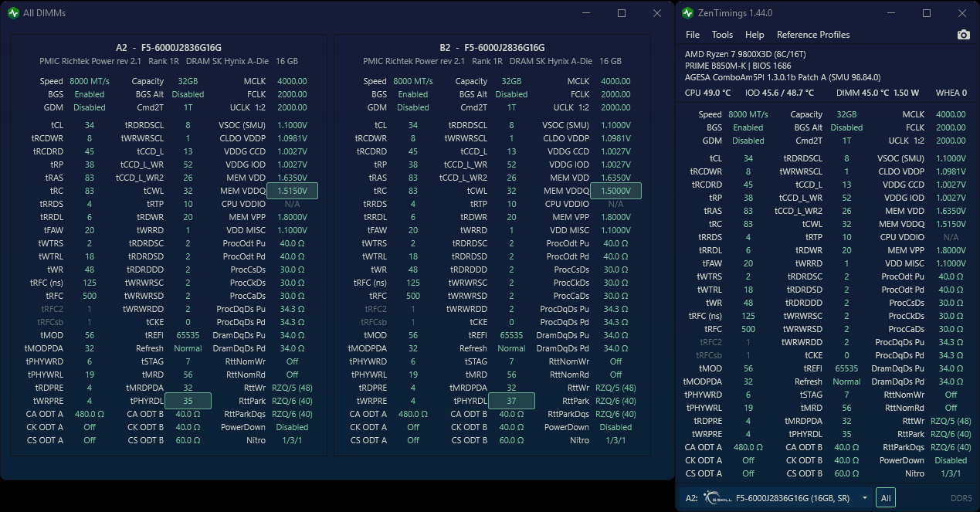Close the All DIMMs window
Screen dimensions: 980x512
pyautogui.click(x=657, y=13)
